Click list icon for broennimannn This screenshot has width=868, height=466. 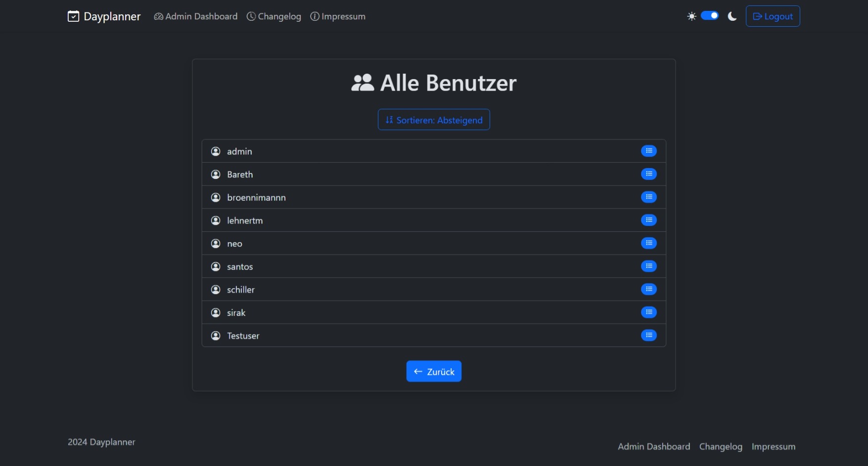pyautogui.click(x=648, y=197)
